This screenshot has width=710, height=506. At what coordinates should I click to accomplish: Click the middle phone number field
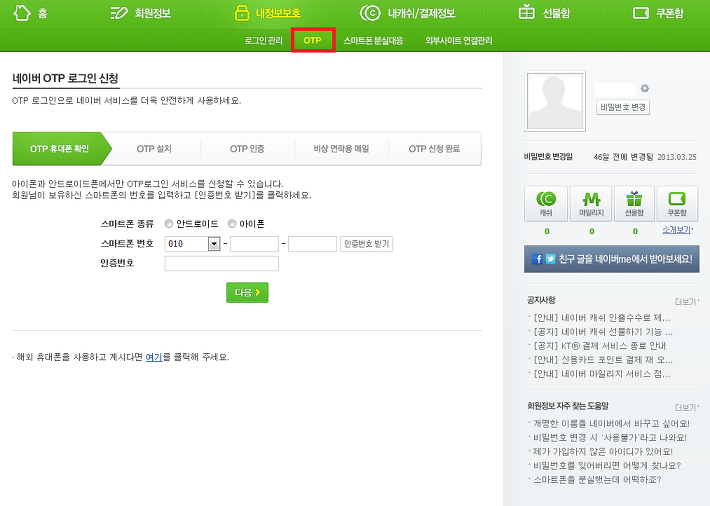click(x=254, y=244)
